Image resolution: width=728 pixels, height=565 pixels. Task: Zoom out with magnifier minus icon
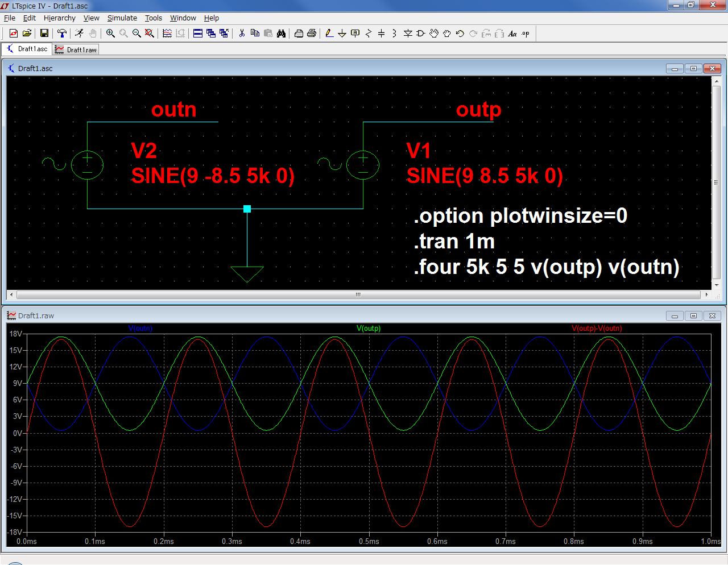(x=136, y=34)
